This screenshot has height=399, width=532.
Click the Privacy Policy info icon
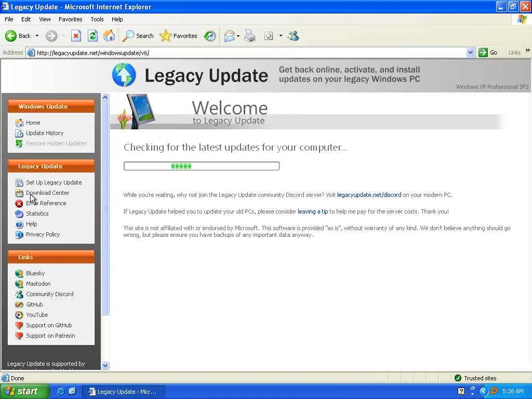(x=19, y=234)
